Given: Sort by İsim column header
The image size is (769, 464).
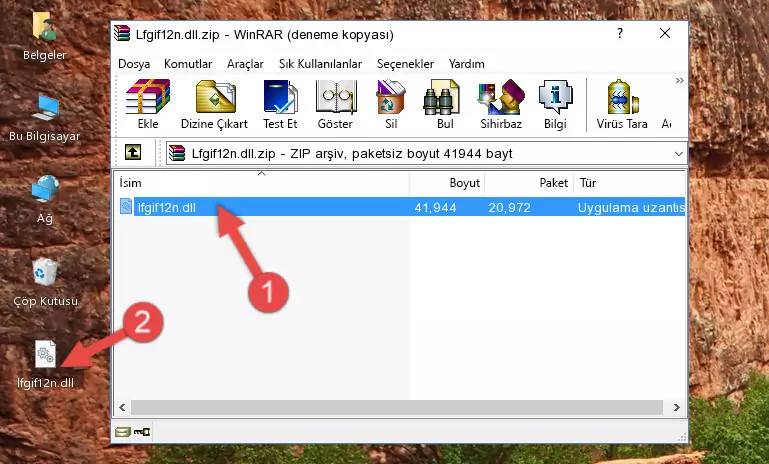Looking at the screenshot, I should pyautogui.click(x=262, y=182).
